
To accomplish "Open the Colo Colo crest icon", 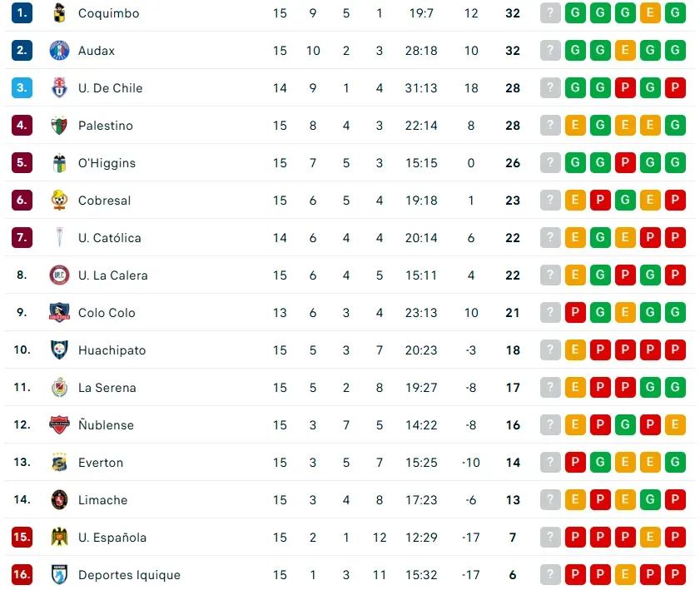I will pos(60,313).
